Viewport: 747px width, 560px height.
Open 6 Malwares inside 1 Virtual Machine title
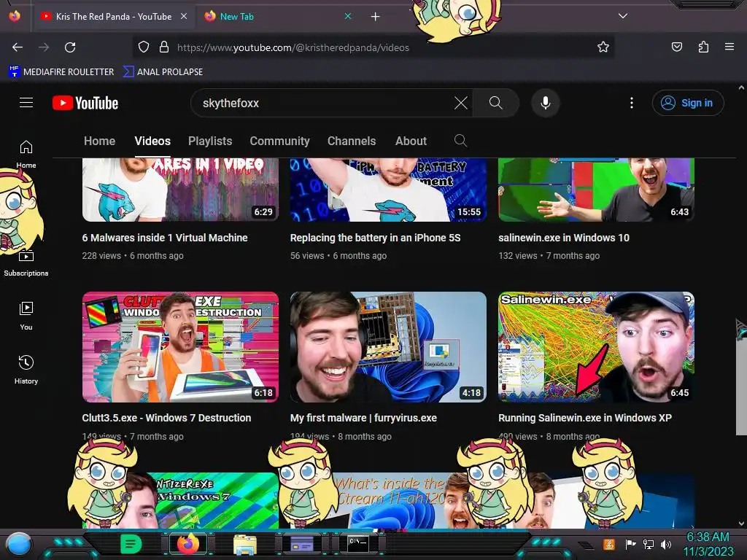(165, 238)
